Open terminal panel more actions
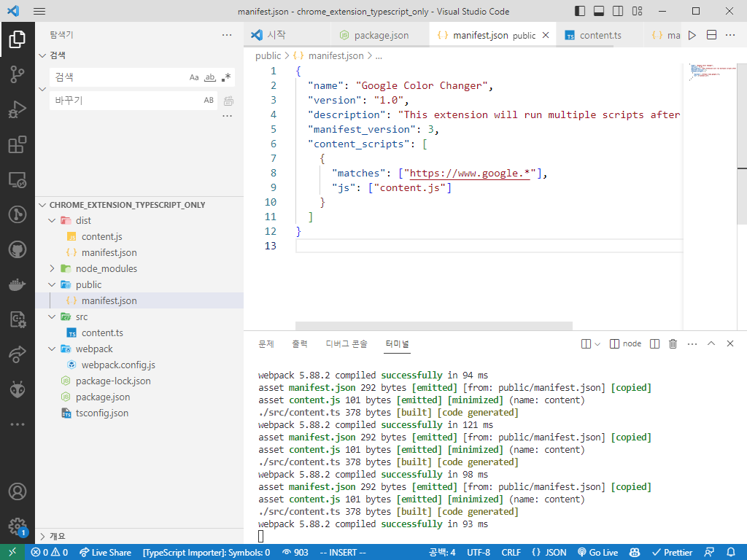This screenshot has width=747, height=560. click(x=692, y=344)
